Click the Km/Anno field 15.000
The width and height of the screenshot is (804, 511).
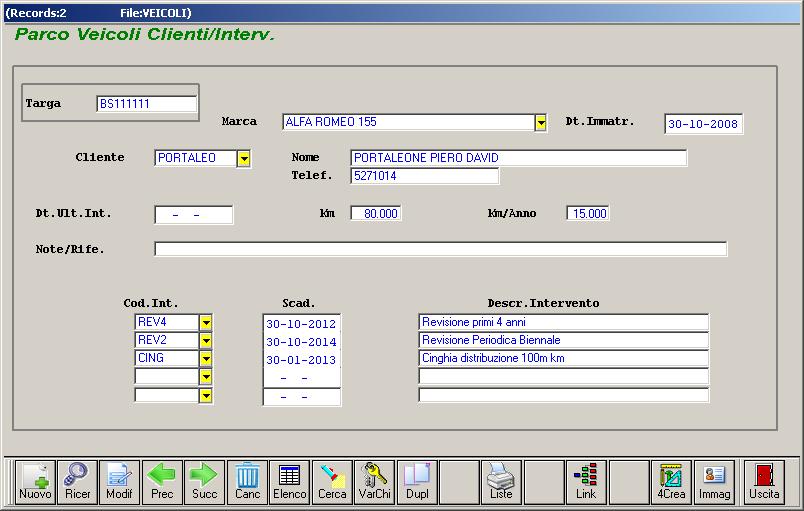click(x=588, y=213)
